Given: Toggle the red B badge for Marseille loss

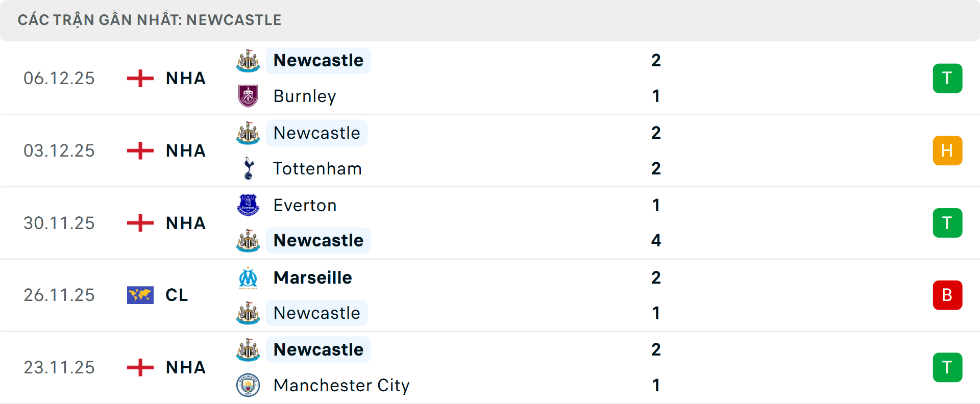Looking at the screenshot, I should pyautogui.click(x=948, y=295).
